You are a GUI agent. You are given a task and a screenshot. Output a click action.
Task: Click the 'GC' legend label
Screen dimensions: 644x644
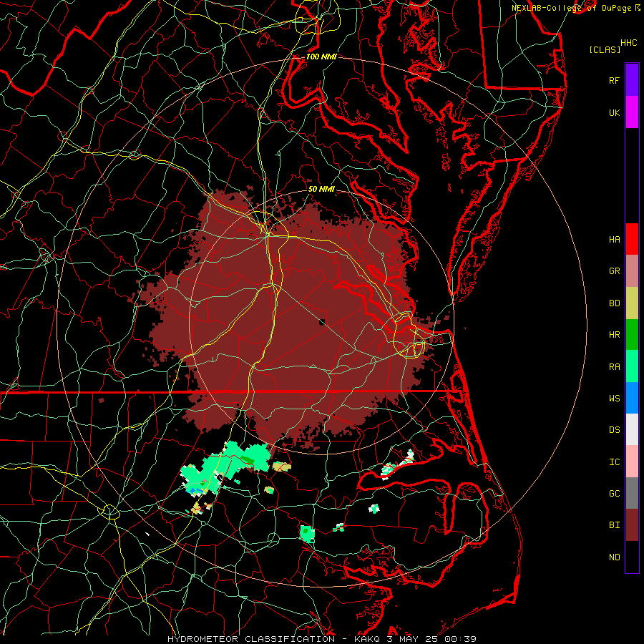(x=614, y=494)
